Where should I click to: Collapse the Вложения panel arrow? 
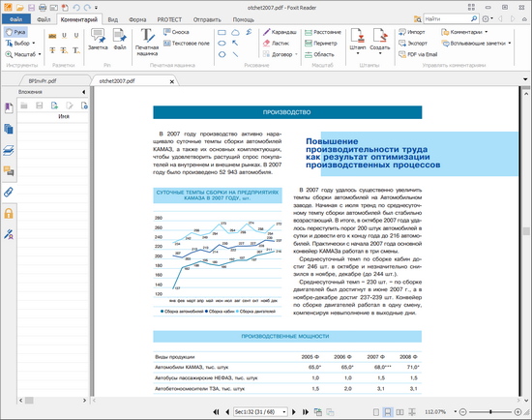pos(83,92)
